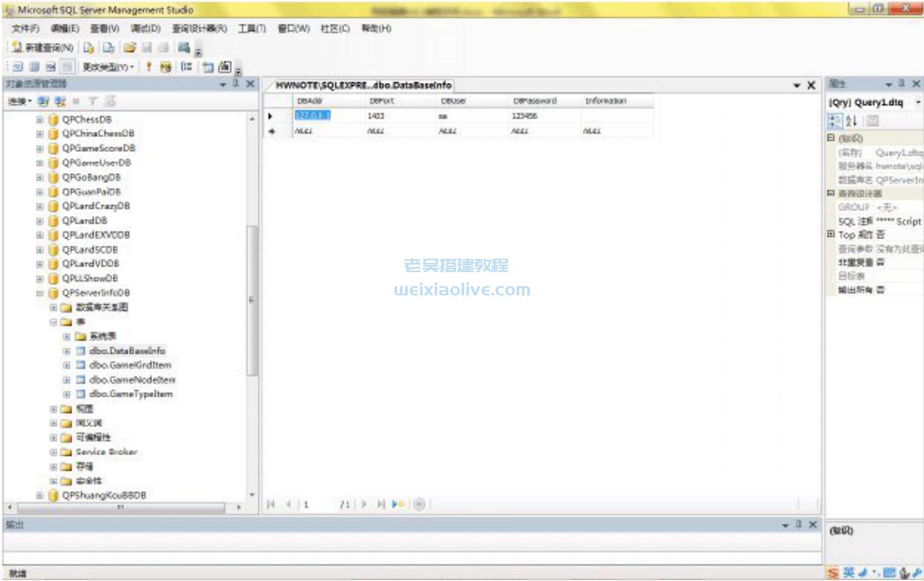
Task: Click the categorized view icon in Properties
Action: tap(834, 121)
